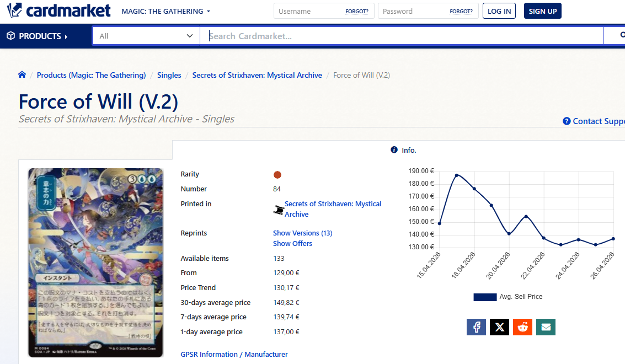Select the Info. tab
This screenshot has height=364, width=625.
(403, 150)
